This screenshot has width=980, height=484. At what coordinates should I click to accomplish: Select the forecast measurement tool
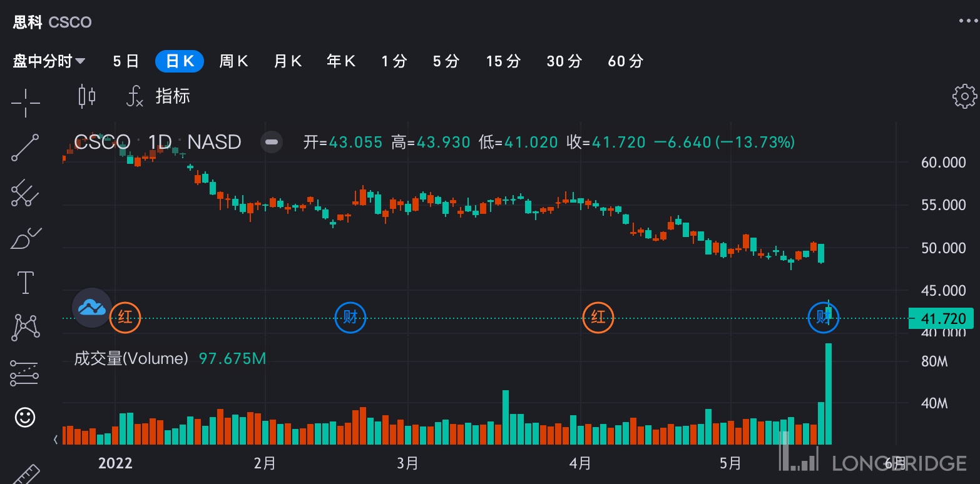[x=26, y=373]
